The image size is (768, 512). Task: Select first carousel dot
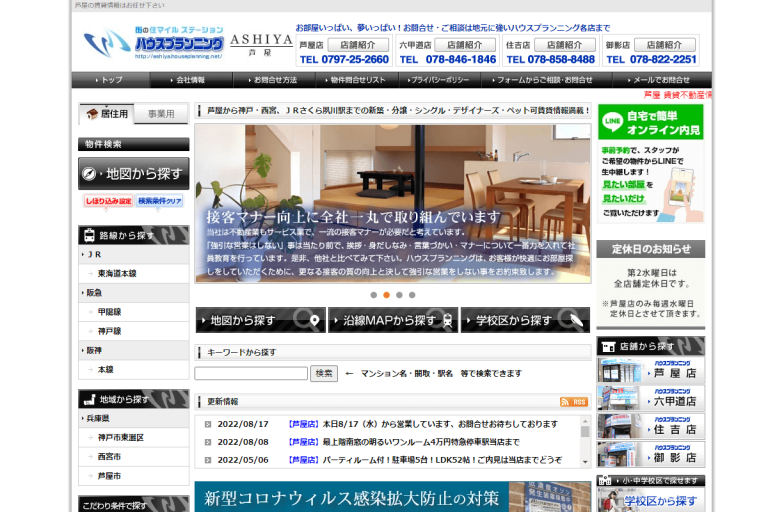374,295
